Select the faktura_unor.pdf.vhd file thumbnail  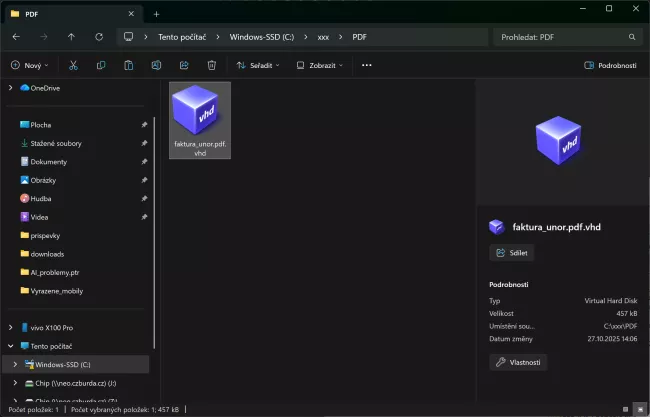pos(200,122)
